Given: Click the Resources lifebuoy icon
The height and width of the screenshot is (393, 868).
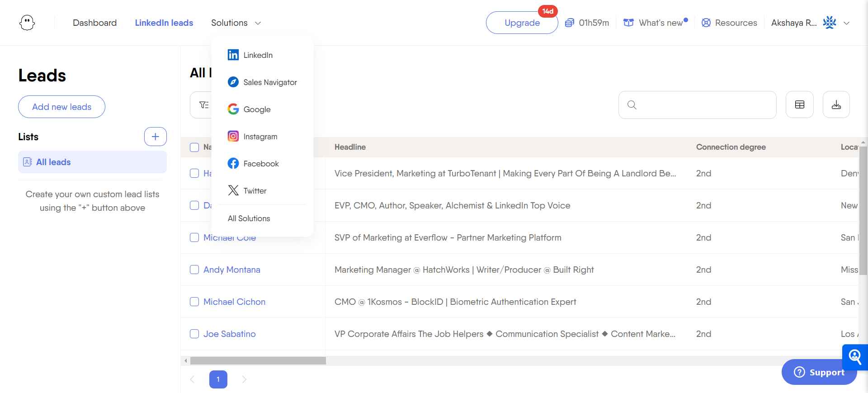Looking at the screenshot, I should point(706,23).
